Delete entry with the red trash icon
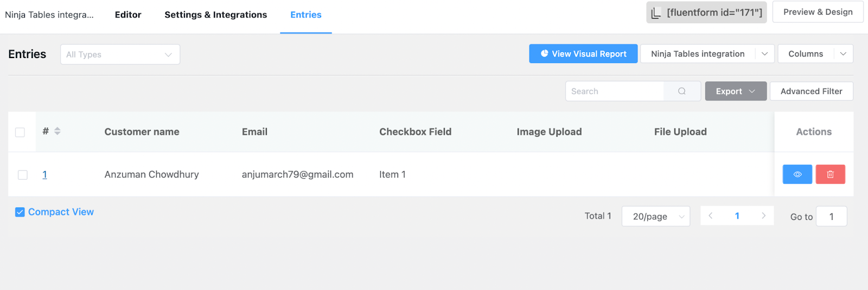 pyautogui.click(x=830, y=174)
